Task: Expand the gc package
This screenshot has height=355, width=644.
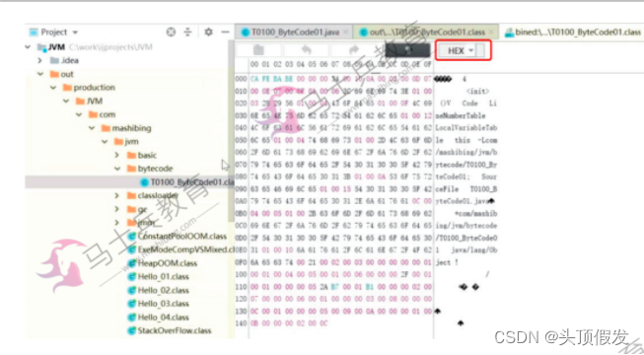Action: [x=117, y=209]
